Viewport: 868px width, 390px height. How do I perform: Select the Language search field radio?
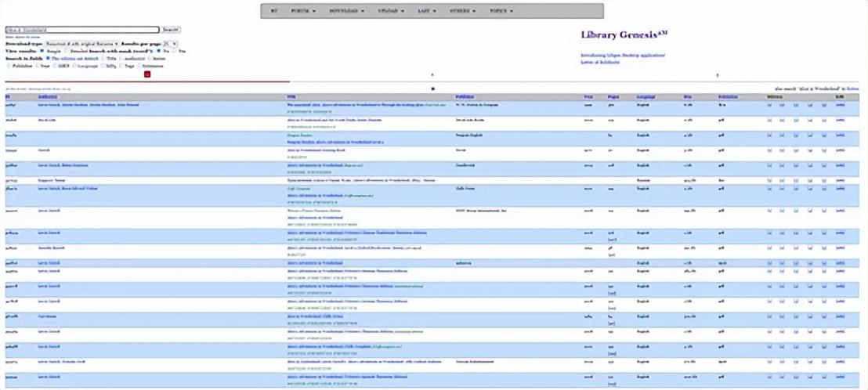pos(74,66)
